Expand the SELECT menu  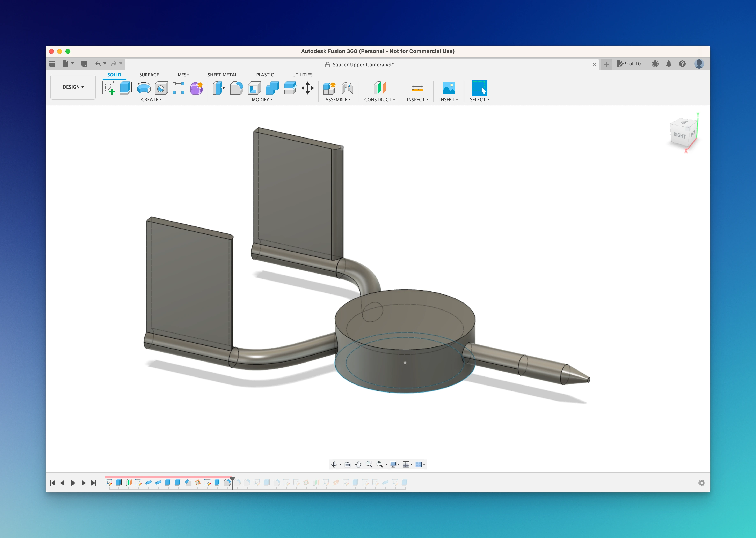coord(479,99)
